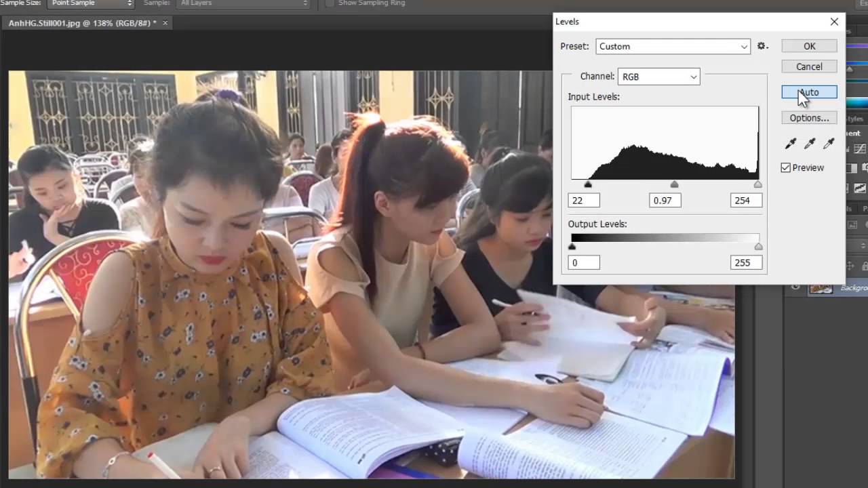Open the Options... button in Levels

809,118
